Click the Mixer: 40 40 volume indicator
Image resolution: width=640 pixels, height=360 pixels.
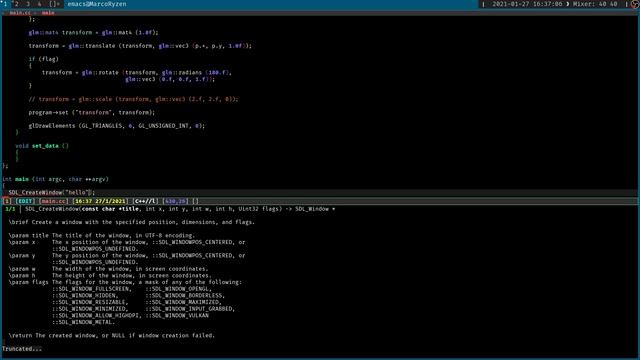point(595,4)
